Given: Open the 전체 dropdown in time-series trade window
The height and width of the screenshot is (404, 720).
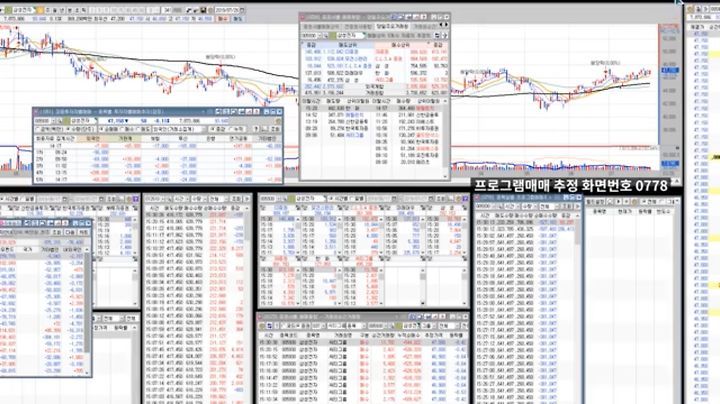Looking at the screenshot, I should pos(219,199).
